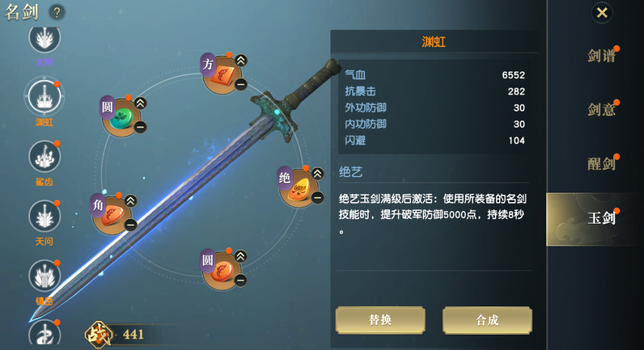Open the 醒剑 tab
Image resolution: width=644 pixels, height=350 pixels.
tap(601, 164)
